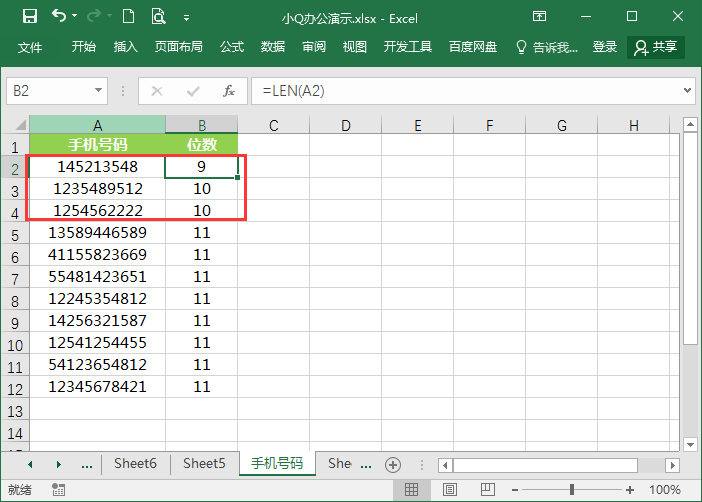This screenshot has height=502, width=702.
Task: Select row 5 header
Action: [x=15, y=234]
